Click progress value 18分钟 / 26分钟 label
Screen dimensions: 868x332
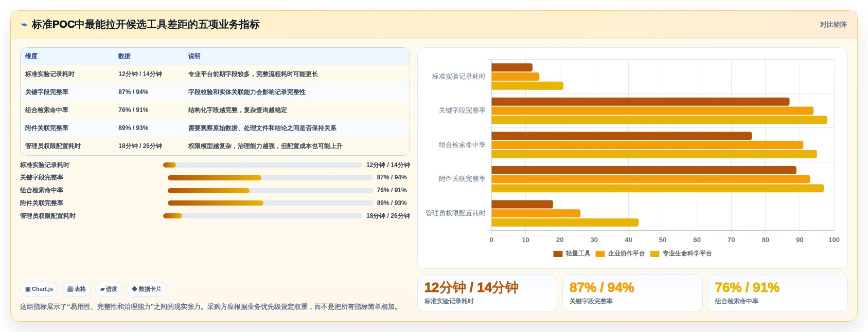(388, 216)
